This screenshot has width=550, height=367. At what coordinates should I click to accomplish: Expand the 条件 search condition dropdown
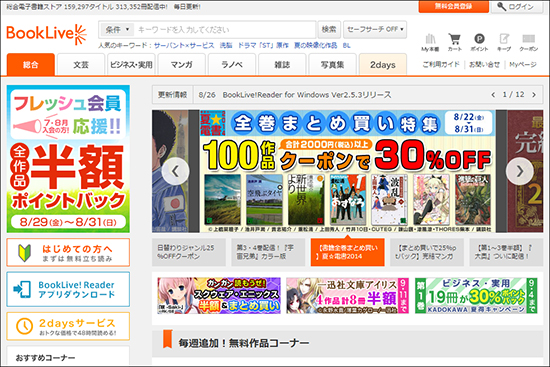117,29
